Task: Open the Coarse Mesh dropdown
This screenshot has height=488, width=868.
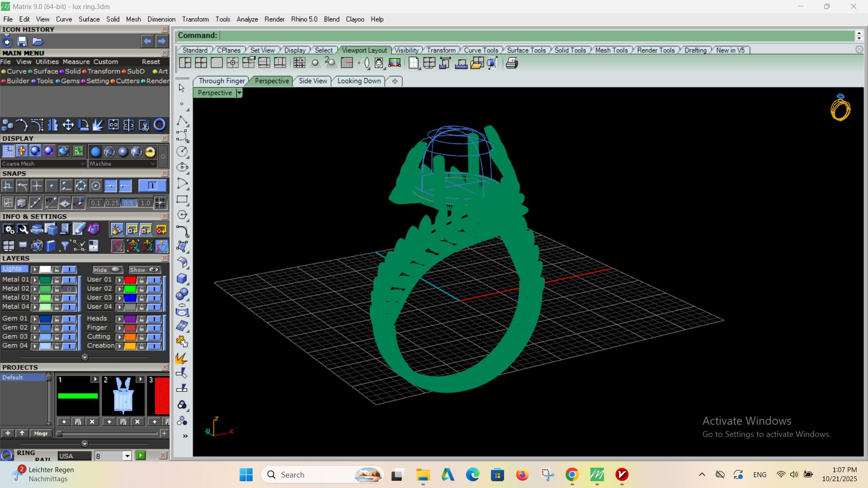Action: coord(43,164)
